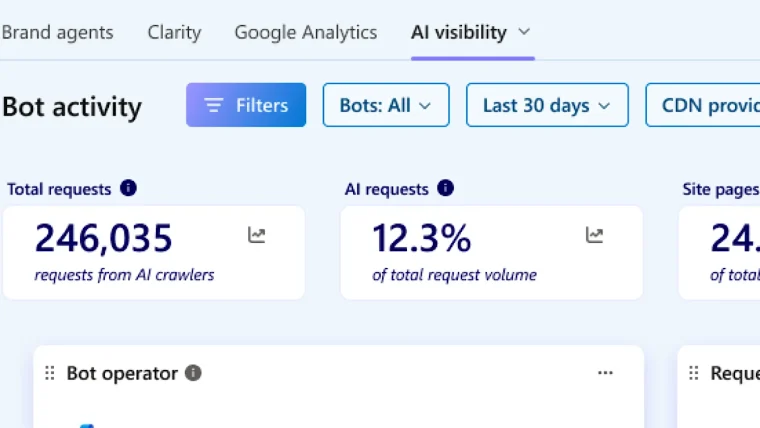Select the AI visibility tab
The image size is (760, 428).
[x=459, y=32]
